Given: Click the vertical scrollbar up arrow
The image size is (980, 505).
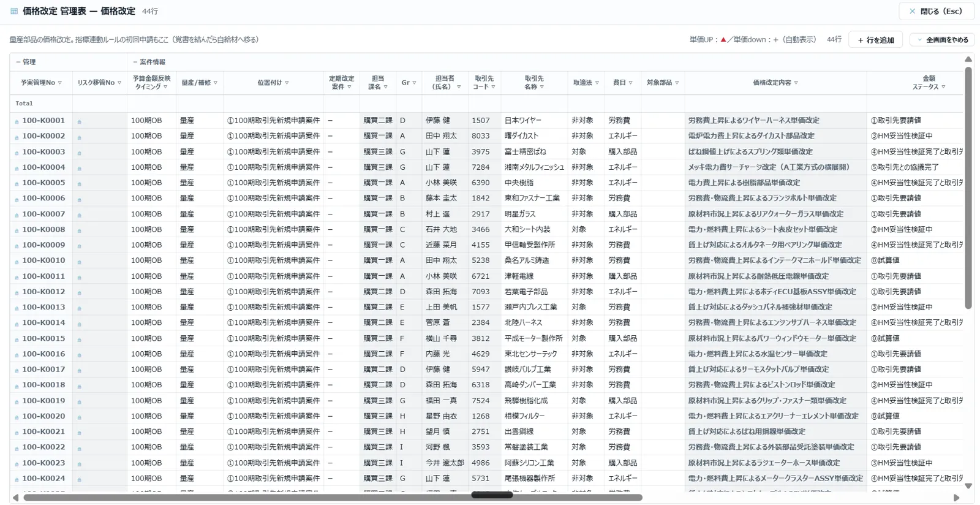Looking at the screenshot, I should [968, 59].
